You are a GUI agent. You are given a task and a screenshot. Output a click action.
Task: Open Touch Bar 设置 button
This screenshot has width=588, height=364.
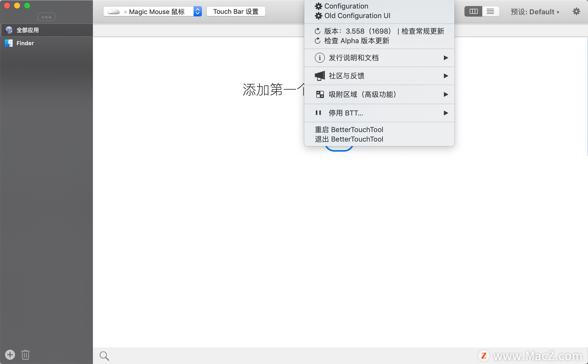click(235, 11)
